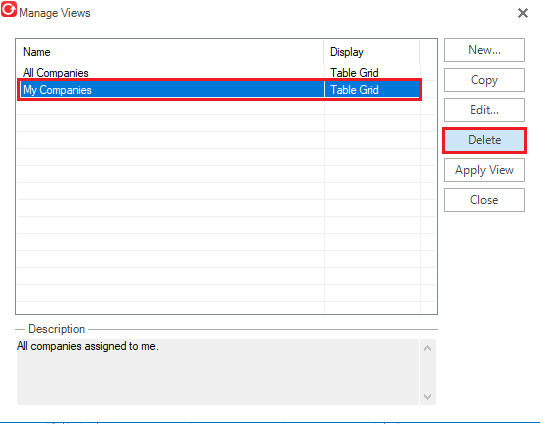Click inside the Description text box

click(x=218, y=372)
